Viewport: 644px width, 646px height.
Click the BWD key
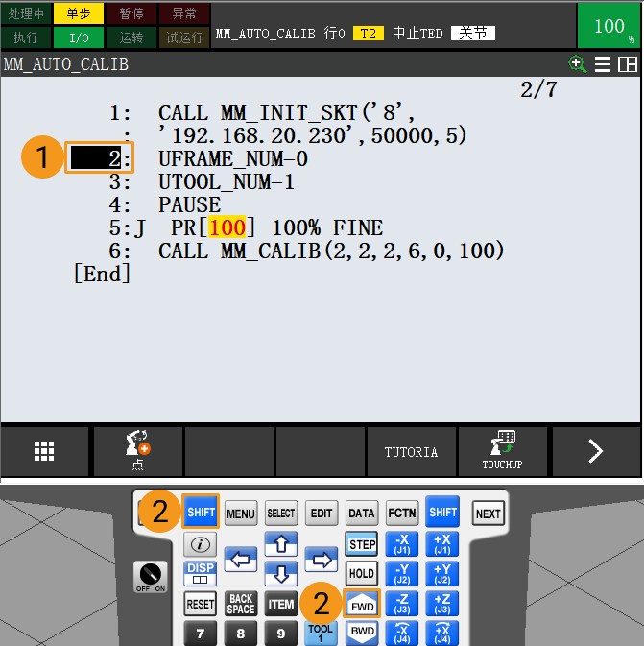pos(362,632)
